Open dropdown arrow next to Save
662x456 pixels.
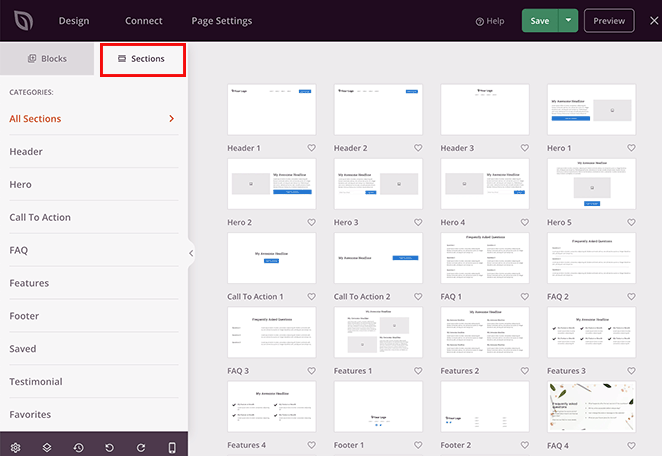(x=568, y=21)
